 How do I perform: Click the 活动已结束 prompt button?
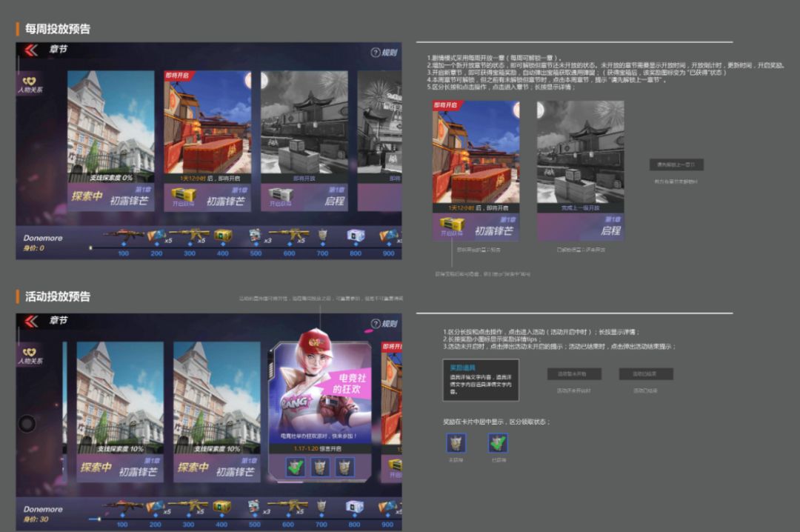(646, 374)
